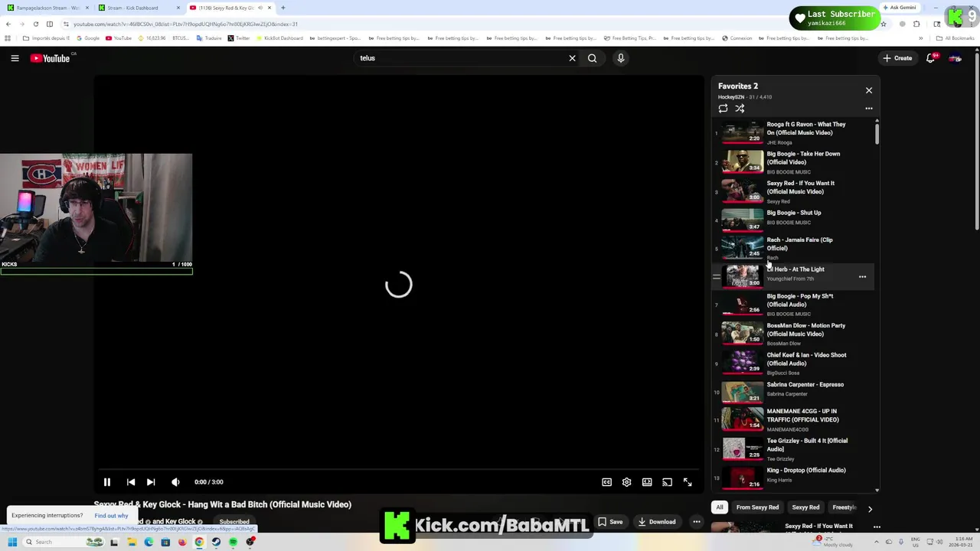980x551 pixels.
Task: Open the YouTube account avatar menu
Action: pos(955,58)
